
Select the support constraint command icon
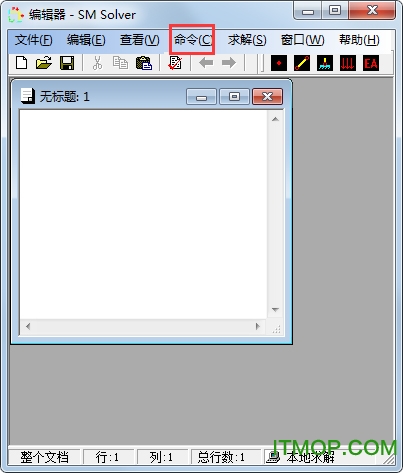click(325, 63)
